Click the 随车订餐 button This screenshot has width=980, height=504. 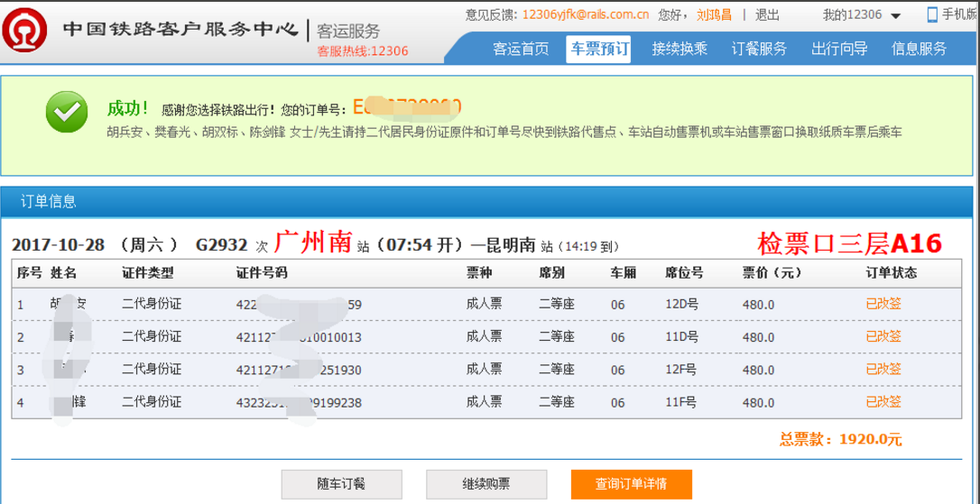coord(342,484)
